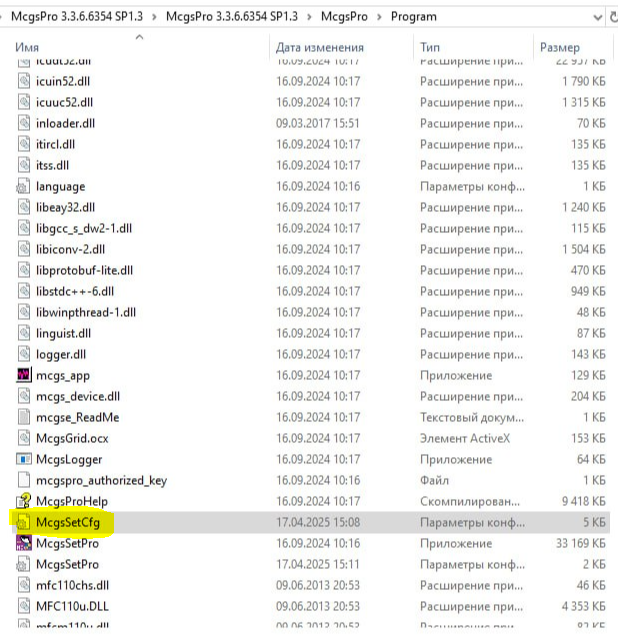Click the libiconv-2.dll file icon
The image size is (618, 637).
[24, 249]
